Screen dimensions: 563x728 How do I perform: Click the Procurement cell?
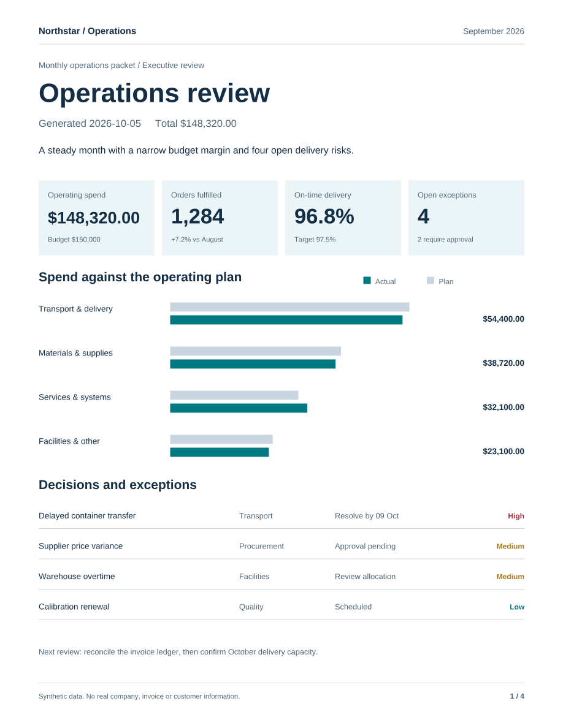(261, 546)
